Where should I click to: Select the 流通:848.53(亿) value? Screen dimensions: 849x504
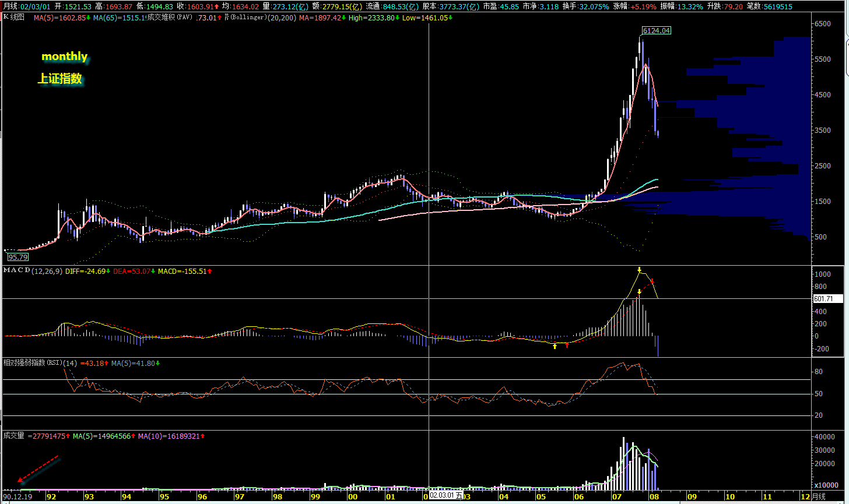392,6
